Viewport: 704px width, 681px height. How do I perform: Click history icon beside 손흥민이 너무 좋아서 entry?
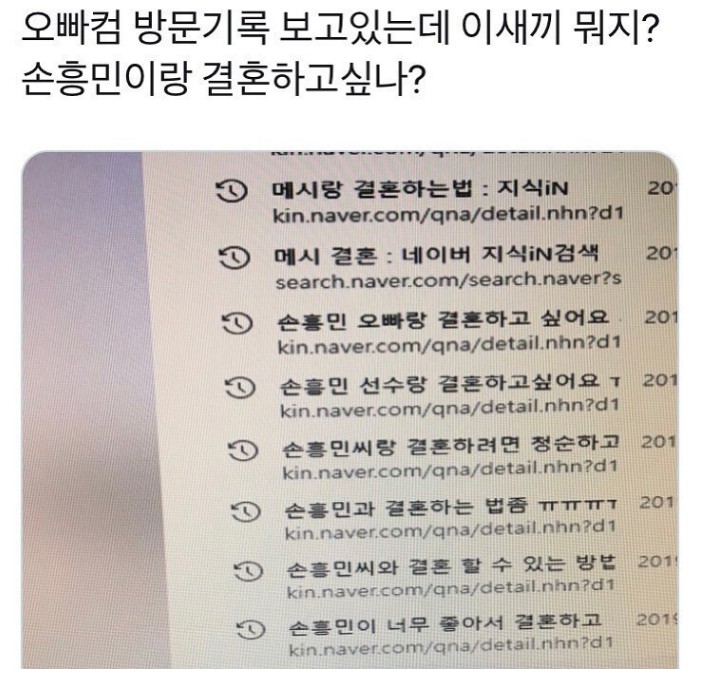click(x=251, y=629)
